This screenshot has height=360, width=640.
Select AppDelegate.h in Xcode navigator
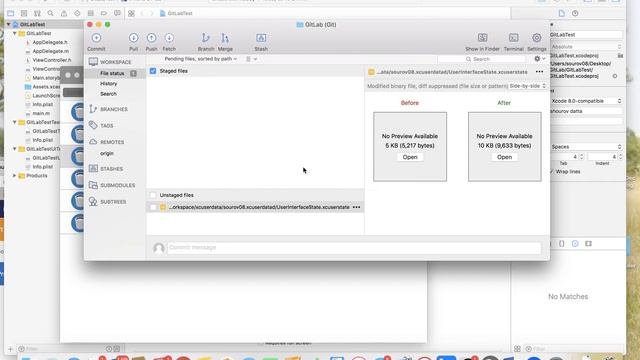pyautogui.click(x=49, y=42)
